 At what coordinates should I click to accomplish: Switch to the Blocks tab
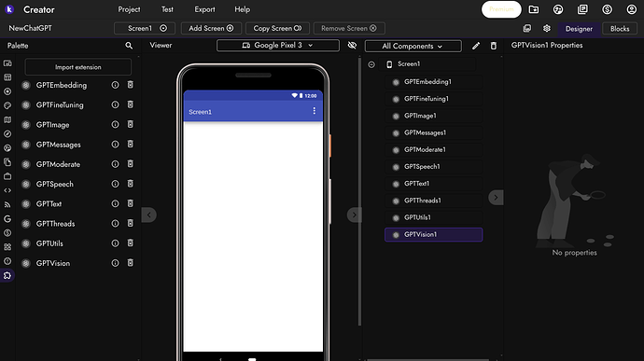pos(620,29)
